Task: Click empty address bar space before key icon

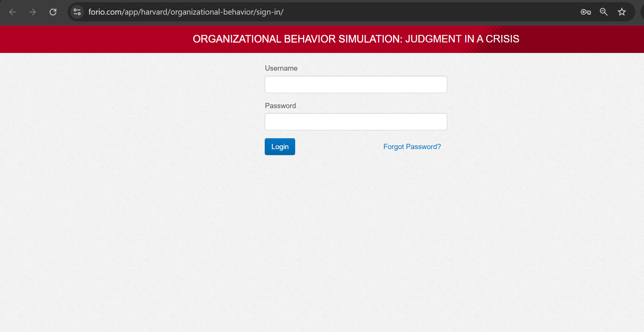Action: point(432,12)
